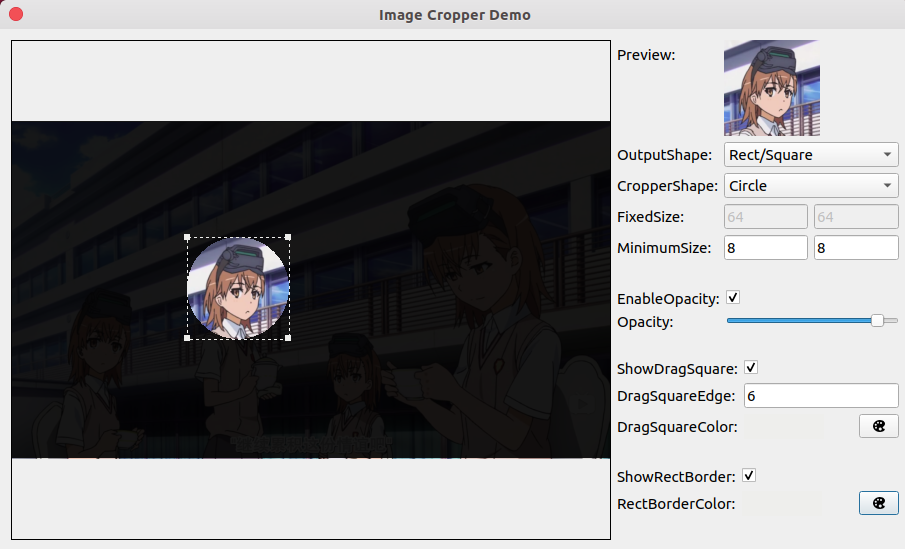The height and width of the screenshot is (549, 905).
Task: Click the Opacity slider handle
Action: click(x=877, y=321)
